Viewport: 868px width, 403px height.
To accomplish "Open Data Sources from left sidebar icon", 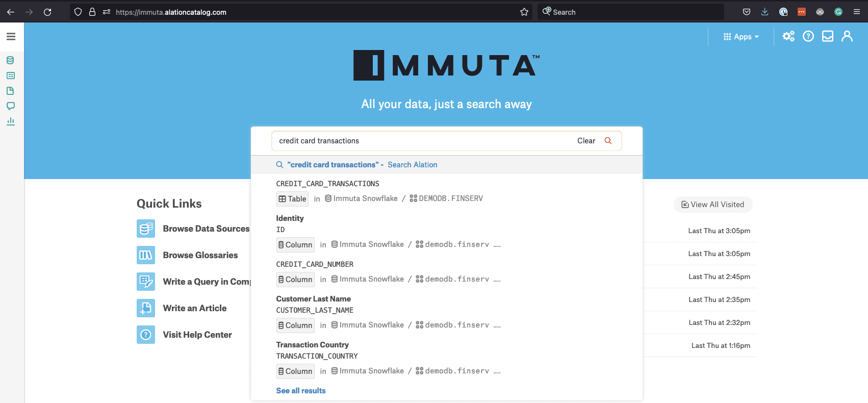I will coord(10,60).
